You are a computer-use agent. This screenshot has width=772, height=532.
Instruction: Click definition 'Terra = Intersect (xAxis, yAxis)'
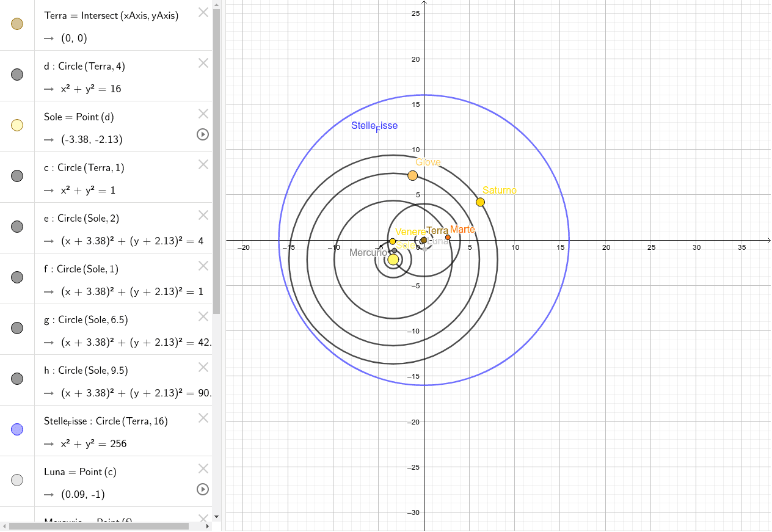click(111, 16)
